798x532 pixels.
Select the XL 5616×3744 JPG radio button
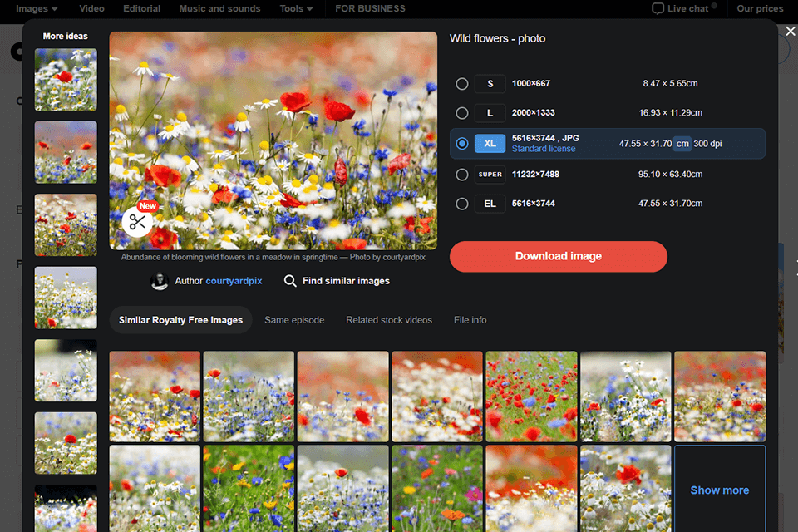462,144
